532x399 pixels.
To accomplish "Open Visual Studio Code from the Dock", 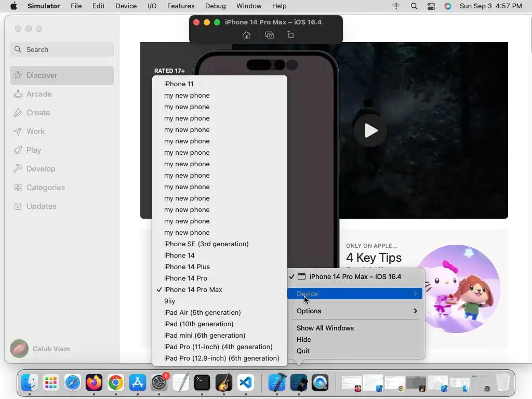I will click(246, 383).
